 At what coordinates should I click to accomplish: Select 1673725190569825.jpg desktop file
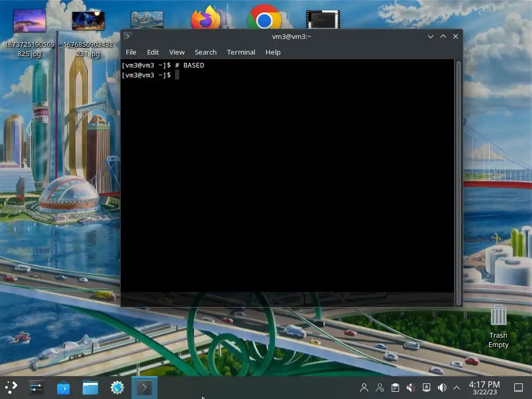click(30, 33)
